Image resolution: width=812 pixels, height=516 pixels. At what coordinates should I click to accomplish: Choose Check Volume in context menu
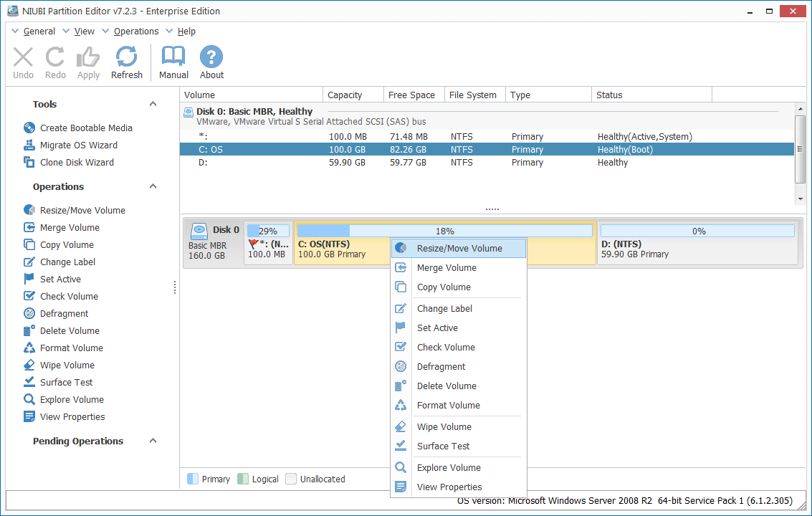click(x=459, y=347)
